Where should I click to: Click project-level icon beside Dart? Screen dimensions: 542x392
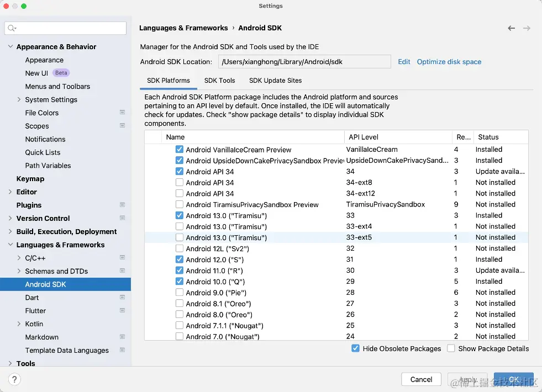tap(122, 297)
